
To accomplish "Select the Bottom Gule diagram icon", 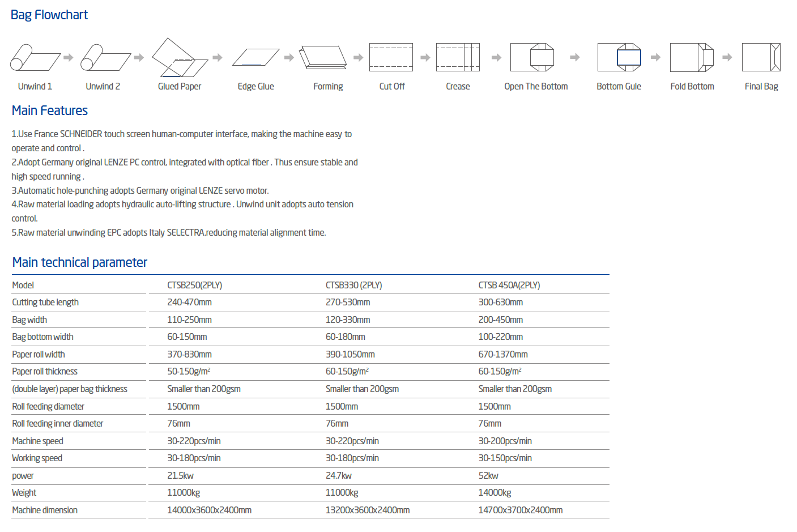I will (x=619, y=57).
